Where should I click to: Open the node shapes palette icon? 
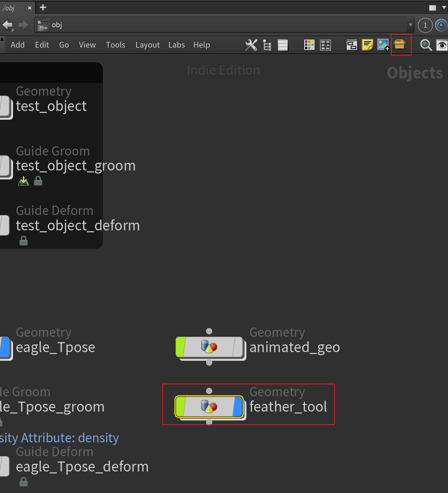pyautogui.click(x=325, y=45)
